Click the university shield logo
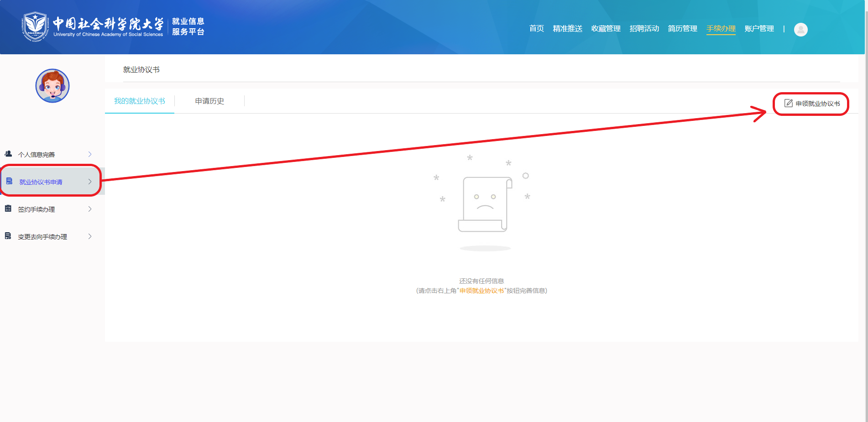This screenshot has height=422, width=868. click(35, 26)
